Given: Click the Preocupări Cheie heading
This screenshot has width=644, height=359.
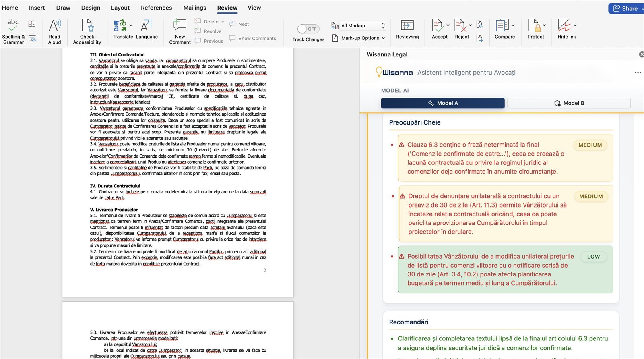Looking at the screenshot, I should pyautogui.click(x=415, y=122).
